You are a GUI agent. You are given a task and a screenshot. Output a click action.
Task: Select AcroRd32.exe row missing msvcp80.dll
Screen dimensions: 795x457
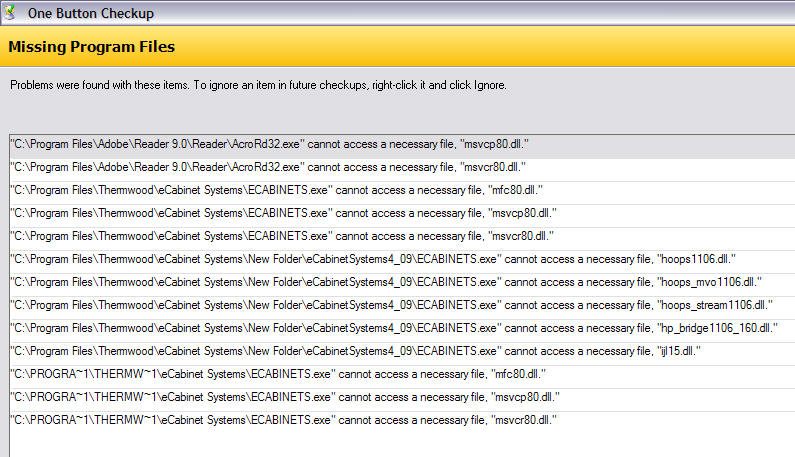click(402, 145)
